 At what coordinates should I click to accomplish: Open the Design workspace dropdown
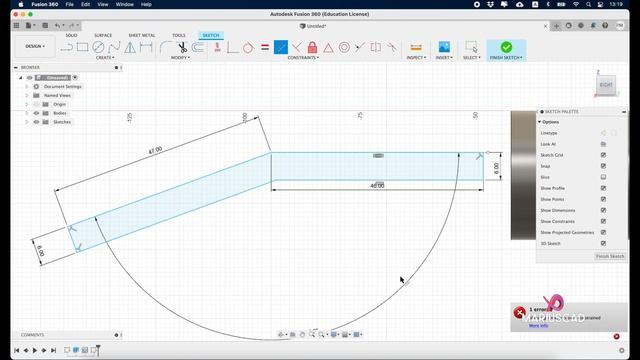(35, 46)
